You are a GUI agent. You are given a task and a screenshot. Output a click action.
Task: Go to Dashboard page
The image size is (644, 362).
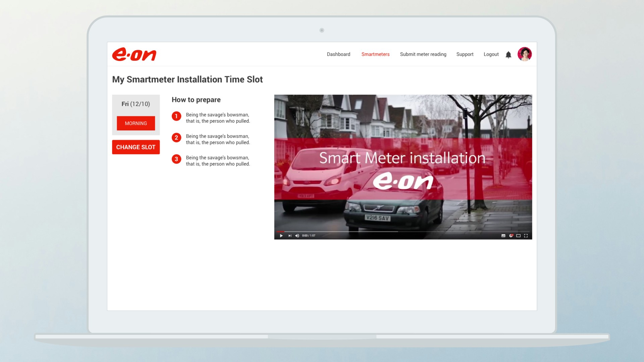pos(338,54)
